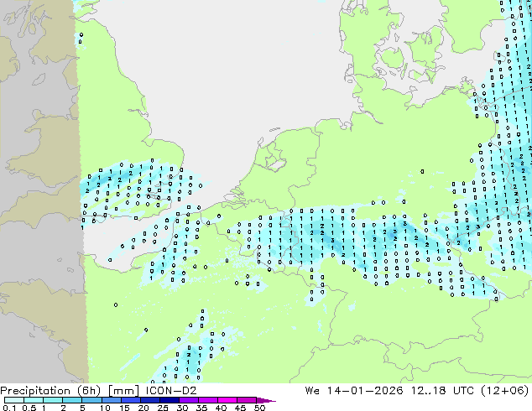Click the 0.5–1 mm legend color swatch
Screen dimensions: 532x411
(x=34, y=400)
